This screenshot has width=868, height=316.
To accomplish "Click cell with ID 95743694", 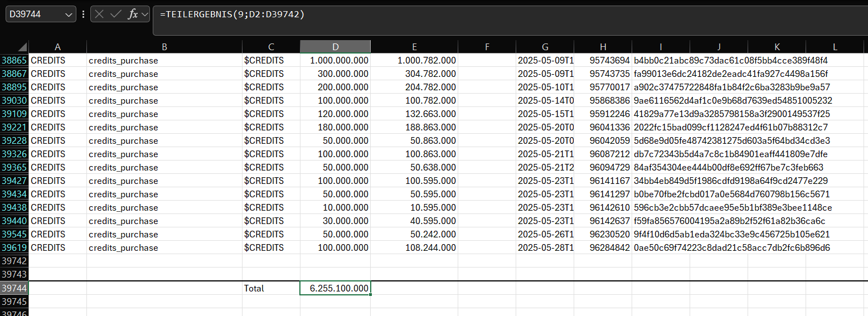I will 603,60.
